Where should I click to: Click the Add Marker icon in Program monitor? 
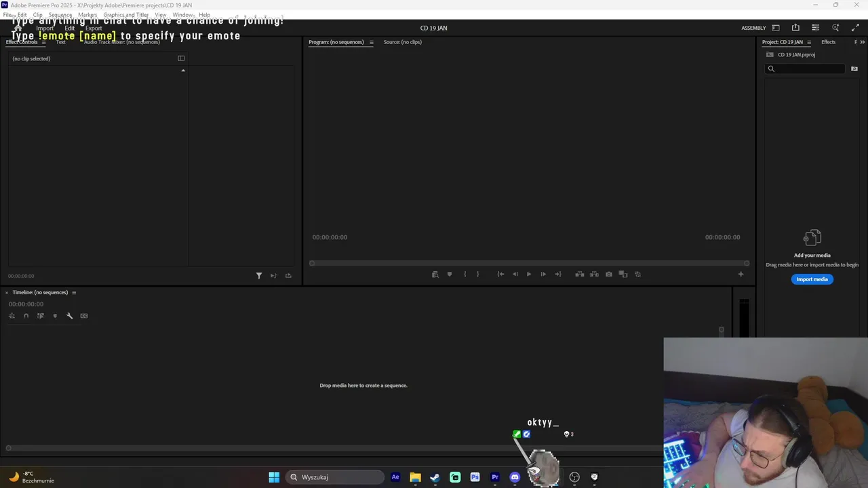(x=450, y=274)
